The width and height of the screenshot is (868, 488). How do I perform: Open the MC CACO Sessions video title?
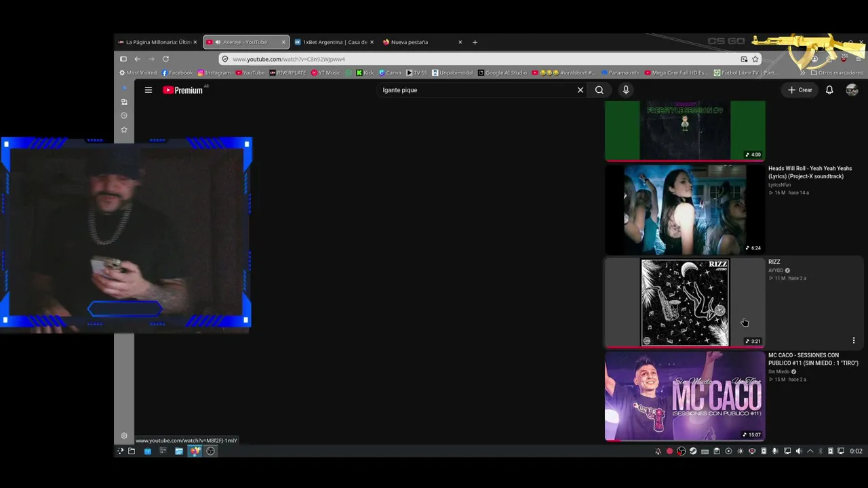(813, 359)
